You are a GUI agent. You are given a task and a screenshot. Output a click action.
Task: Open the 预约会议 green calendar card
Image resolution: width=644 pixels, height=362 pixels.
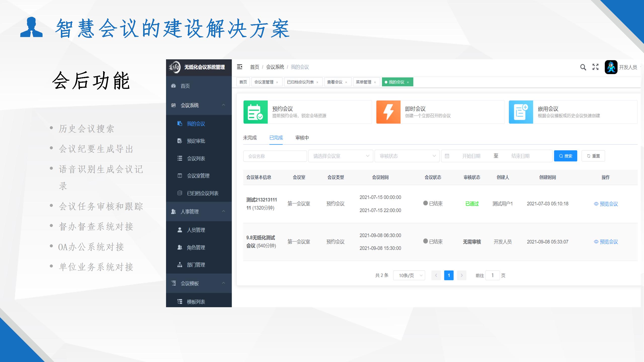pyautogui.click(x=256, y=112)
